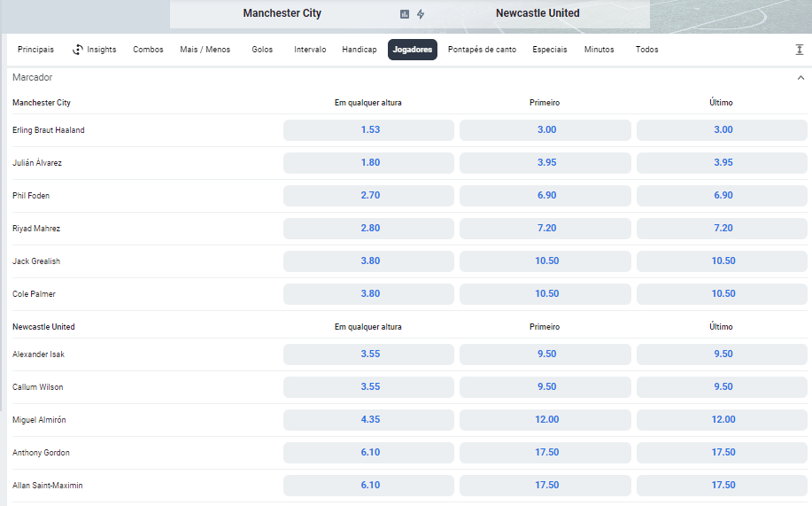Viewport: 812px width, 506px height.
Task: Switch to the Golos tab
Action: click(262, 50)
